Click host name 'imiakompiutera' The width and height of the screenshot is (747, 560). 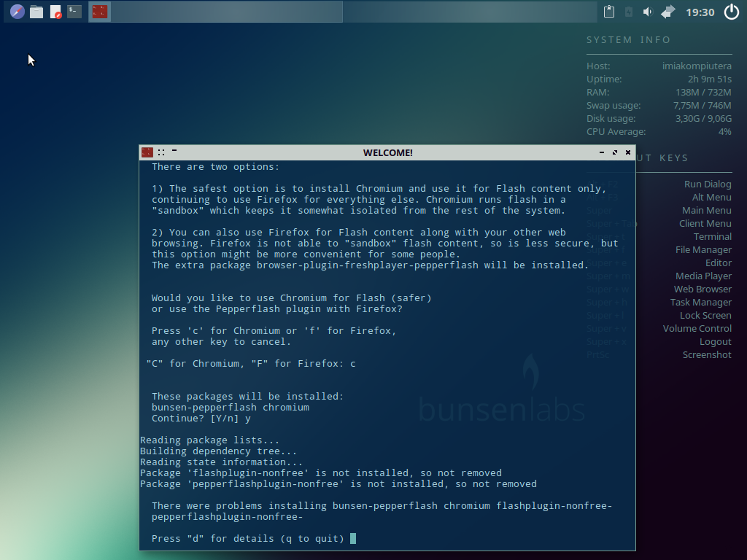point(697,66)
